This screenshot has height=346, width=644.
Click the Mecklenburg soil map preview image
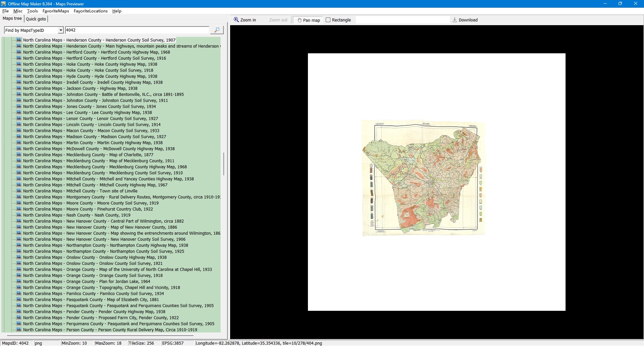424,178
